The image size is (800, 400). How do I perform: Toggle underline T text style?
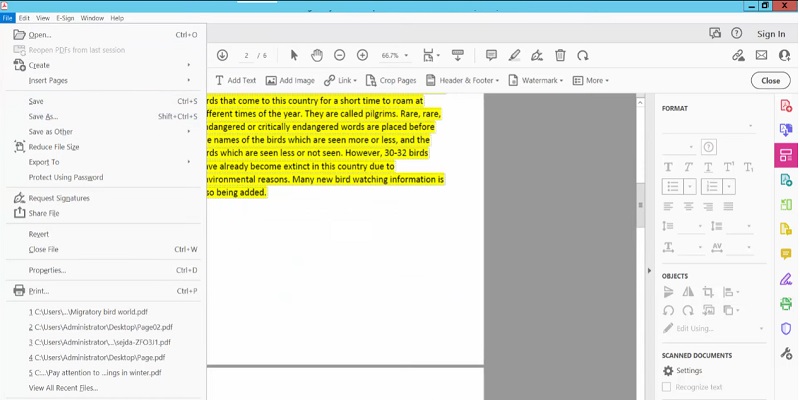(708, 167)
